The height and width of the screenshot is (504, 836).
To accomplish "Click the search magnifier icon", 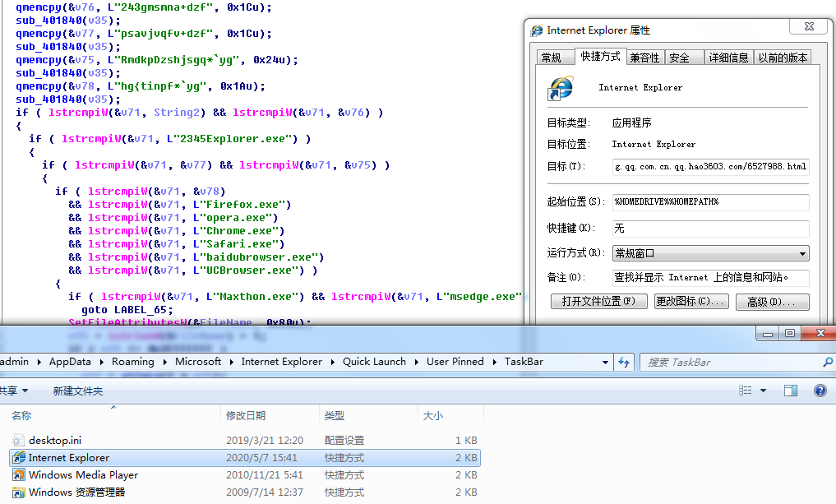I will (x=828, y=362).
